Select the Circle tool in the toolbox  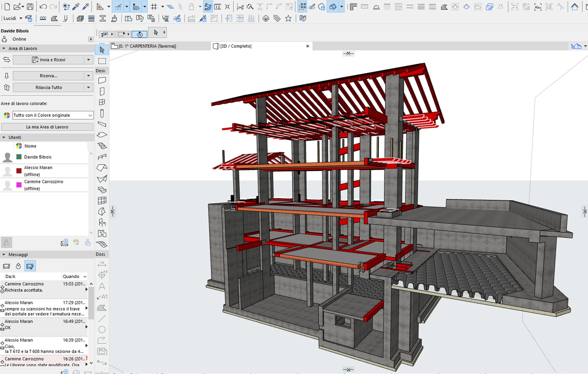click(x=102, y=330)
